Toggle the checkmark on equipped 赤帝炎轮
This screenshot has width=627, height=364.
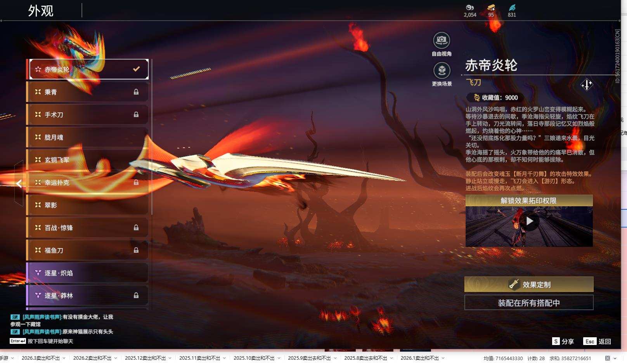click(136, 69)
